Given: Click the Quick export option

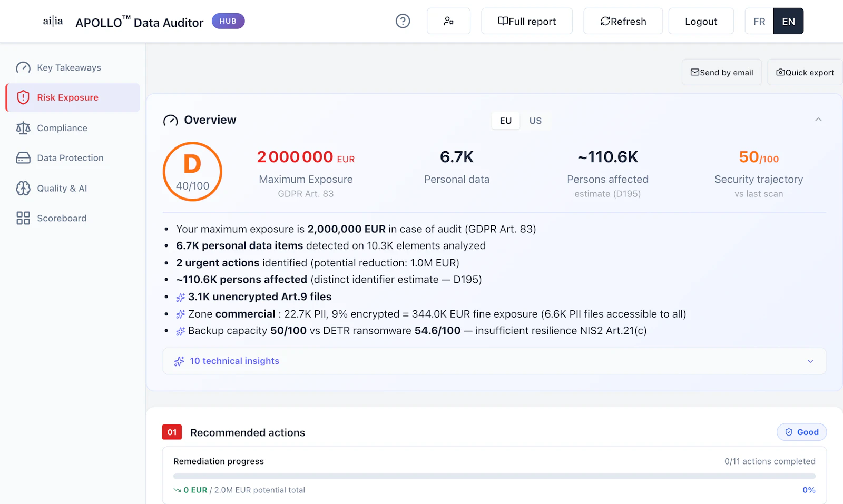Looking at the screenshot, I should coord(805,72).
